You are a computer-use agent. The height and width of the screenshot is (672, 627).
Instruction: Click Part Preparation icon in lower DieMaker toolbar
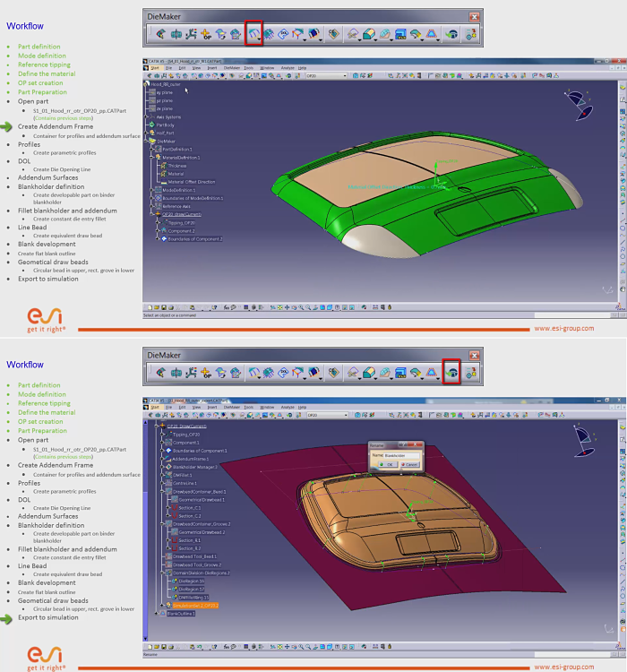pos(236,373)
